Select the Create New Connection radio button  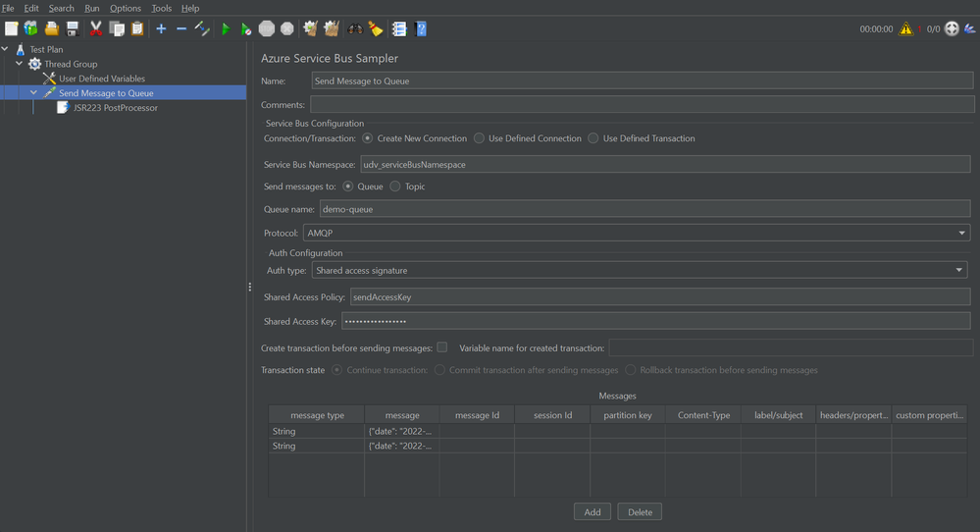click(x=368, y=138)
